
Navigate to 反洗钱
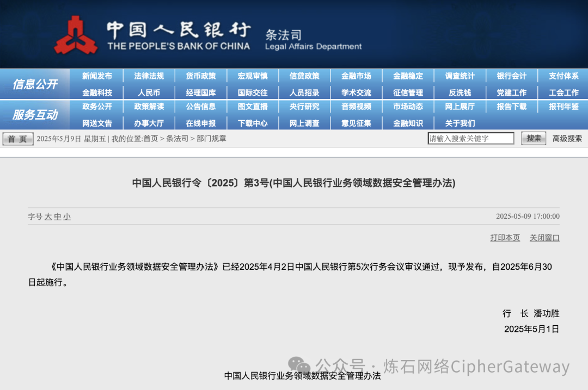point(460,92)
